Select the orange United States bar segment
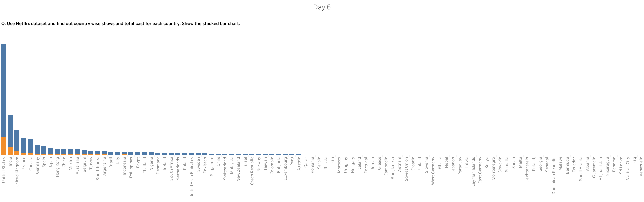The height and width of the screenshot is (202, 644). pyautogui.click(x=3, y=146)
